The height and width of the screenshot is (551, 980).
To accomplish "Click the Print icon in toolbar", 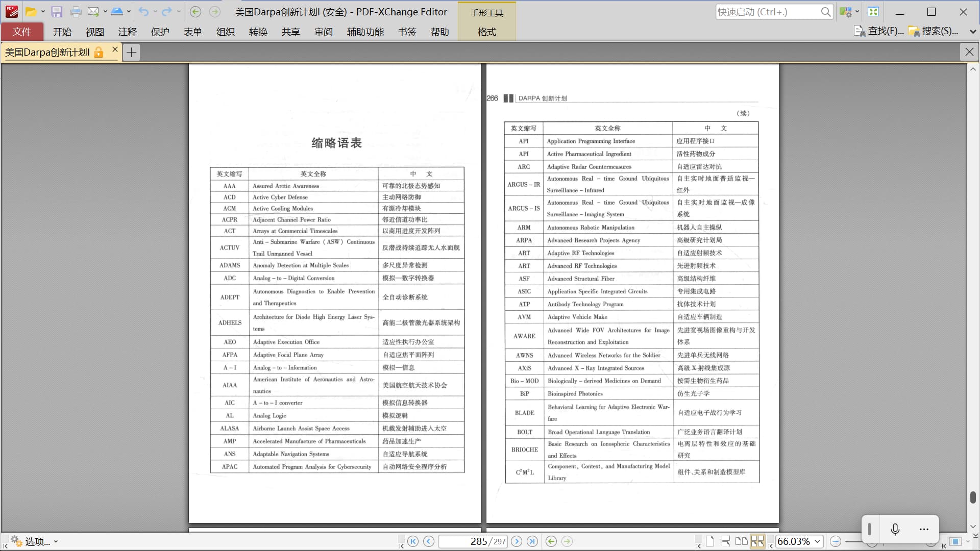I will [x=76, y=12].
